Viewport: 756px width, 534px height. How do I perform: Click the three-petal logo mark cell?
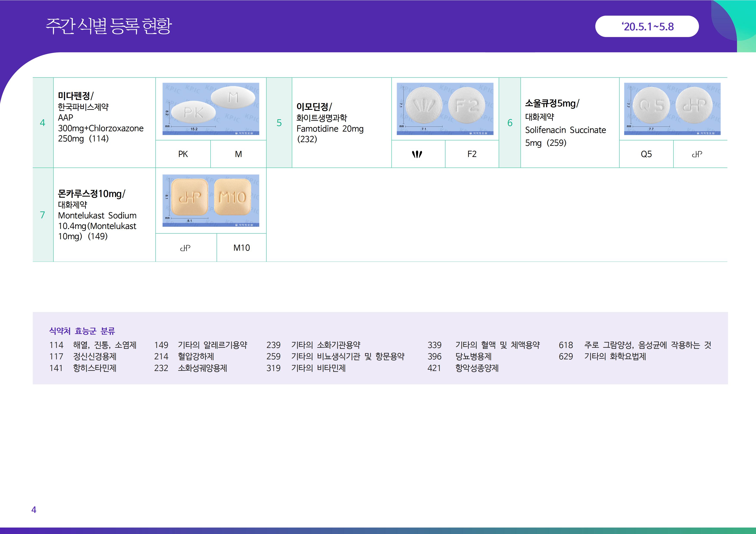click(x=417, y=154)
